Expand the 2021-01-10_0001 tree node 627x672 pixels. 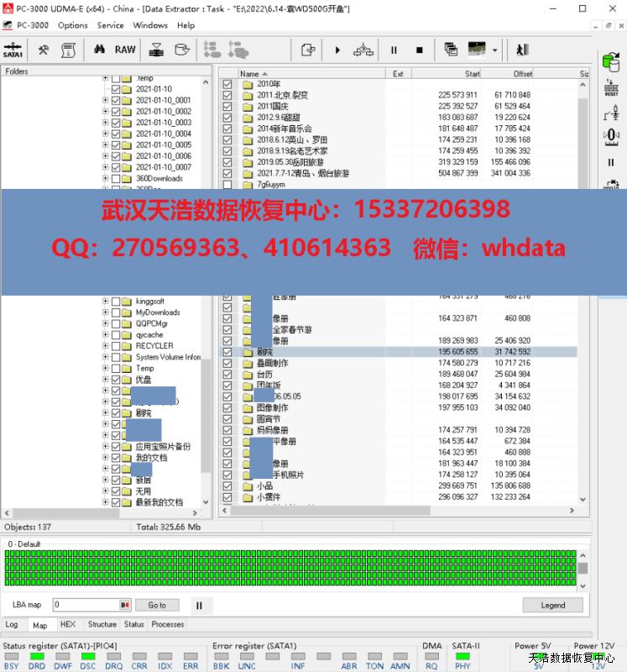click(106, 100)
